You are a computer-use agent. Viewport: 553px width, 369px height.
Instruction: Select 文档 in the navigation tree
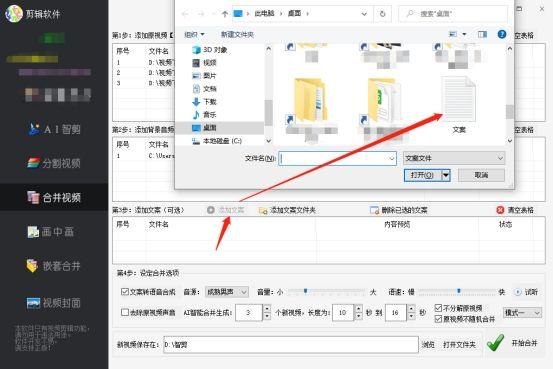pos(205,89)
